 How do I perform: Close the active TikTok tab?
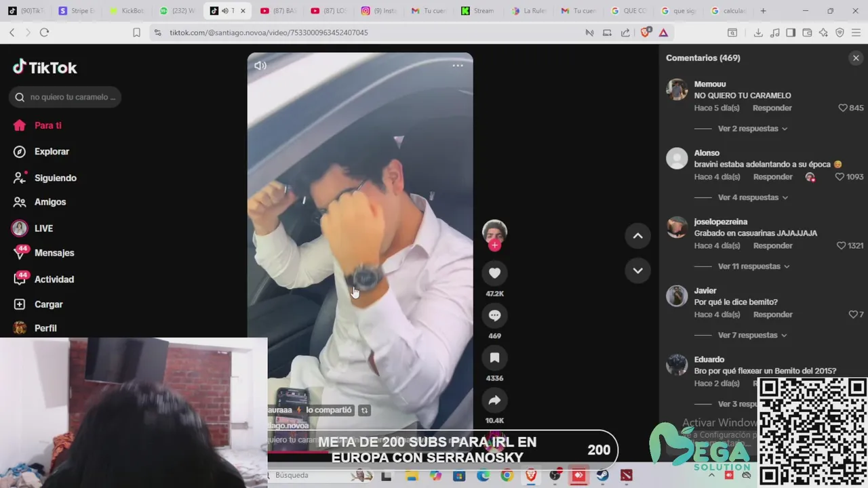coord(243,11)
